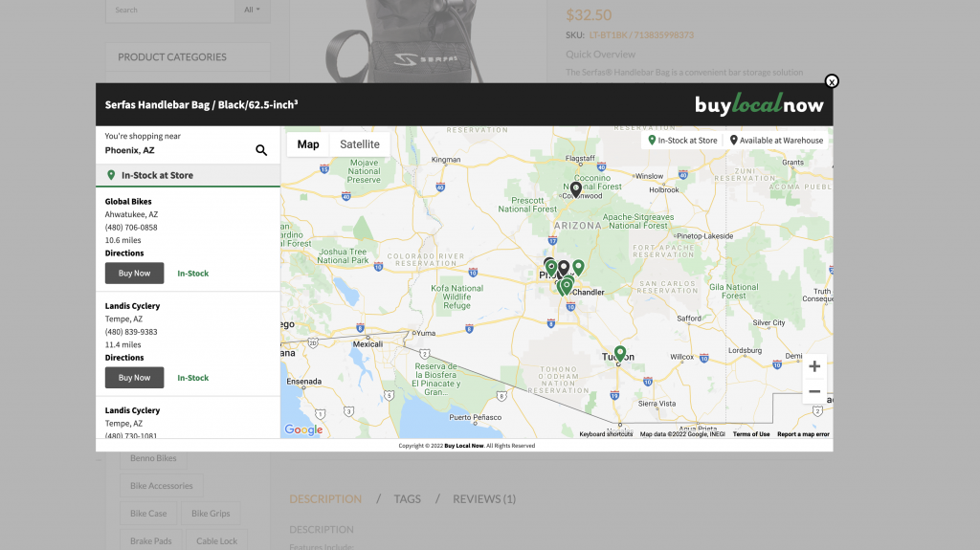This screenshot has height=550, width=980.
Task: Click the Benno Bikes tag
Action: [153, 458]
